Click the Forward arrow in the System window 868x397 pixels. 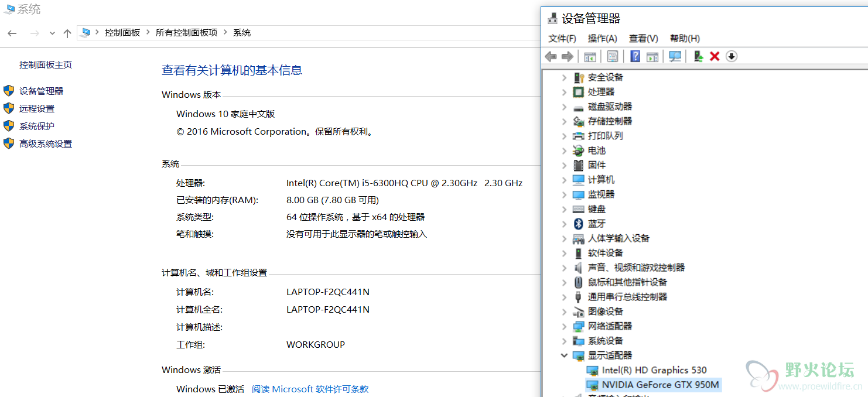click(x=35, y=33)
